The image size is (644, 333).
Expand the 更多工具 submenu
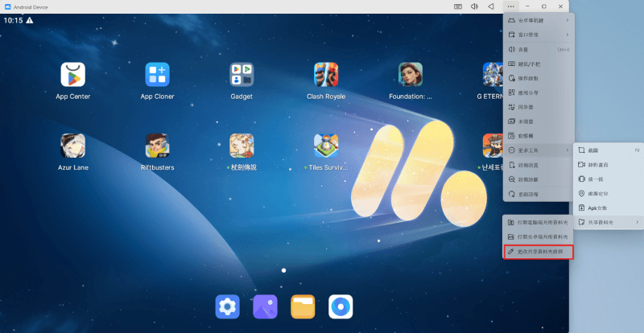(539, 150)
